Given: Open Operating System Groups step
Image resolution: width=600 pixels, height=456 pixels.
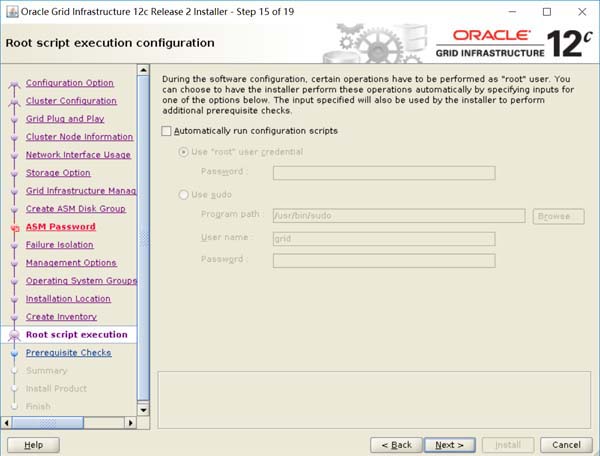Looking at the screenshot, I should pos(81,281).
